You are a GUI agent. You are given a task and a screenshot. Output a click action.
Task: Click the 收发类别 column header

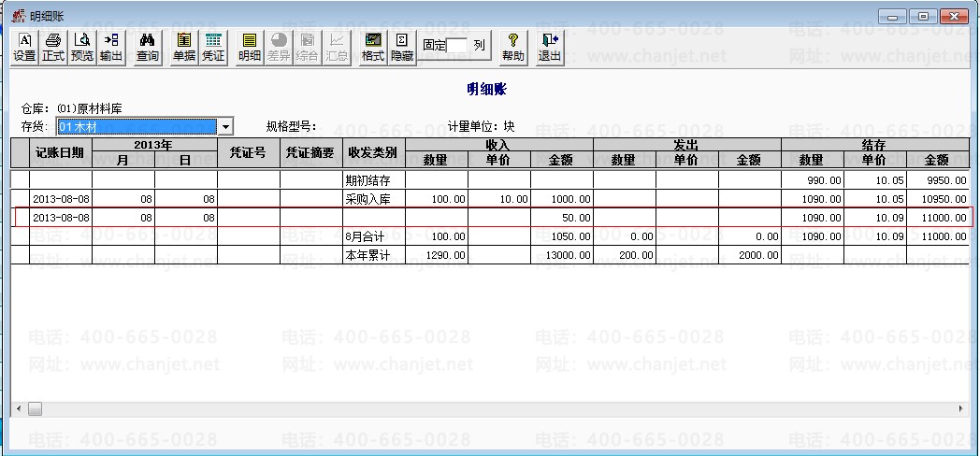point(373,152)
